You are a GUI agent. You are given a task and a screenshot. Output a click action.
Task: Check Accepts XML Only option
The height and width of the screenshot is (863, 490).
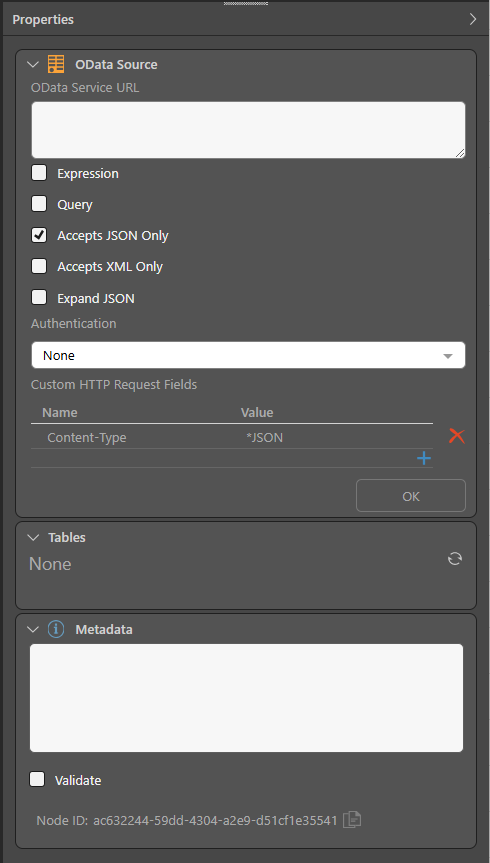coord(39,266)
